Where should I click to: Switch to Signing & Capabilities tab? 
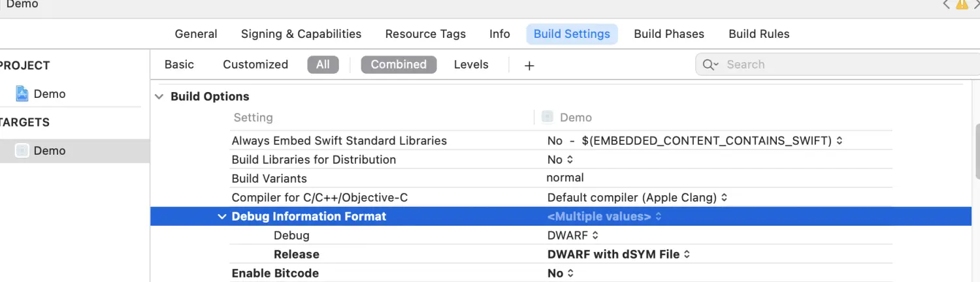(x=301, y=34)
